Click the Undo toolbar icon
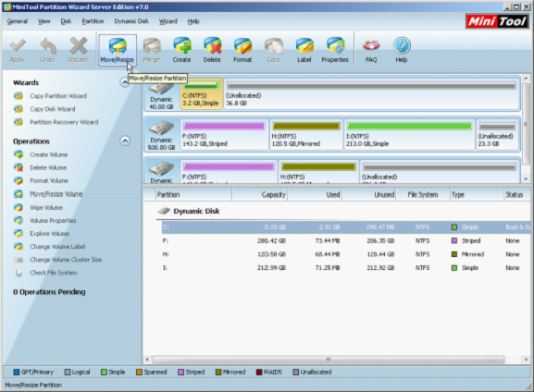Screen dimensions: 534x392 (x=48, y=50)
